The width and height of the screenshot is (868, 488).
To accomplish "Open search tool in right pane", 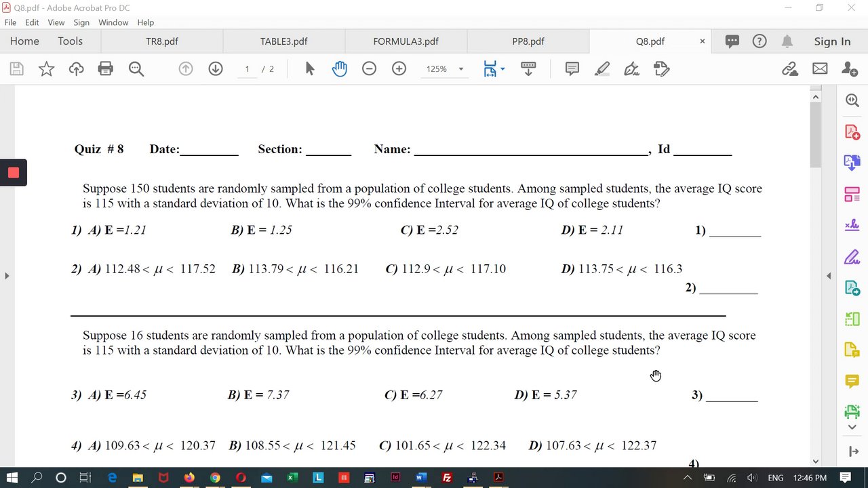I will 852,100.
